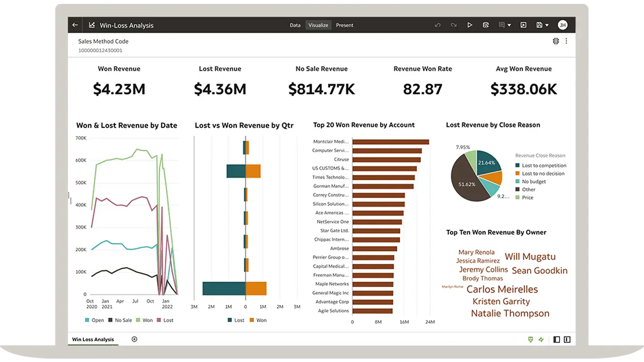Click Natalie Thompson in the tag cloud
The height and width of the screenshot is (362, 644).
tap(510, 314)
